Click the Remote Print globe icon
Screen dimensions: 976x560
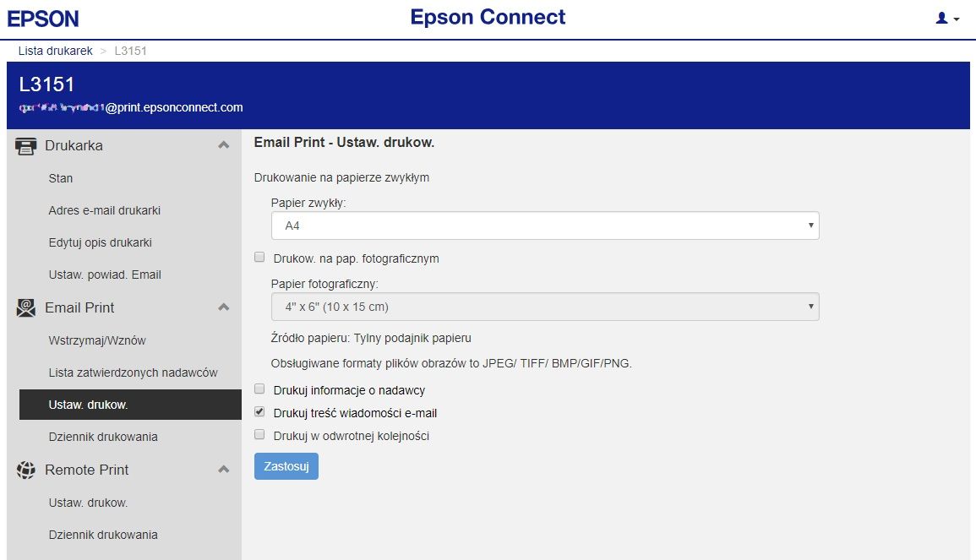pos(25,470)
